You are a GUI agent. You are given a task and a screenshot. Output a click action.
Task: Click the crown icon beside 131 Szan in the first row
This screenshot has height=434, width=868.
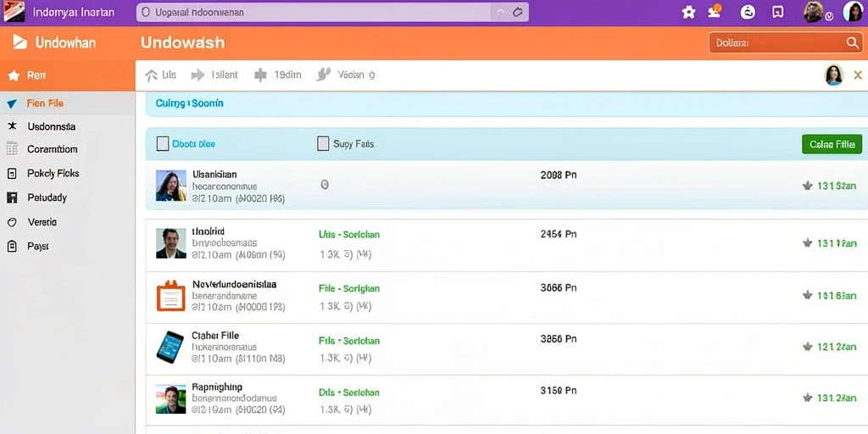808,186
